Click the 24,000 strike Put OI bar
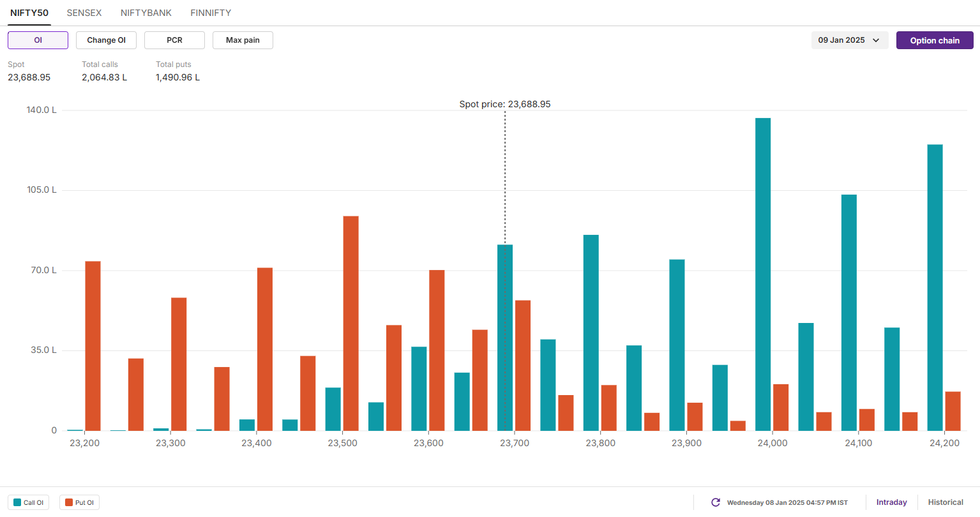Image resolution: width=980 pixels, height=517 pixels. [781, 407]
